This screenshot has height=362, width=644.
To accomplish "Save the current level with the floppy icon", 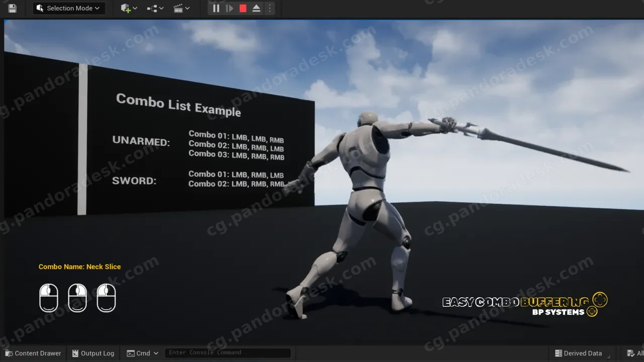I will [13, 8].
